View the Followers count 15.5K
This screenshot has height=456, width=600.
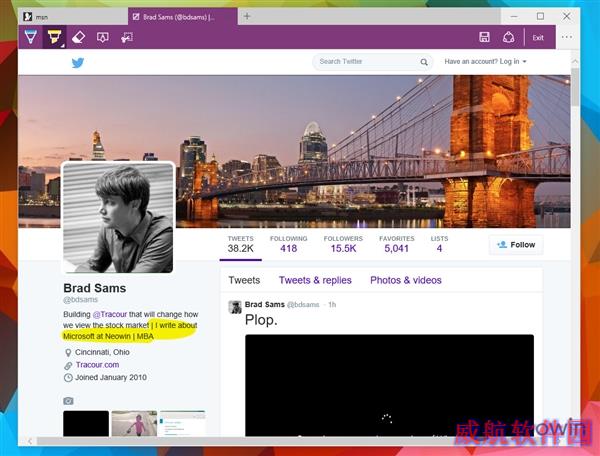(x=343, y=244)
